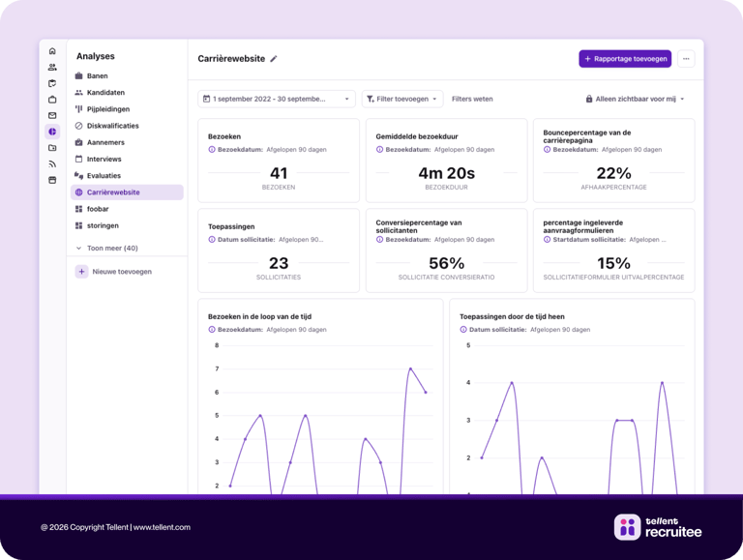Click Filters wissen link
743x560 pixels.
472,99
